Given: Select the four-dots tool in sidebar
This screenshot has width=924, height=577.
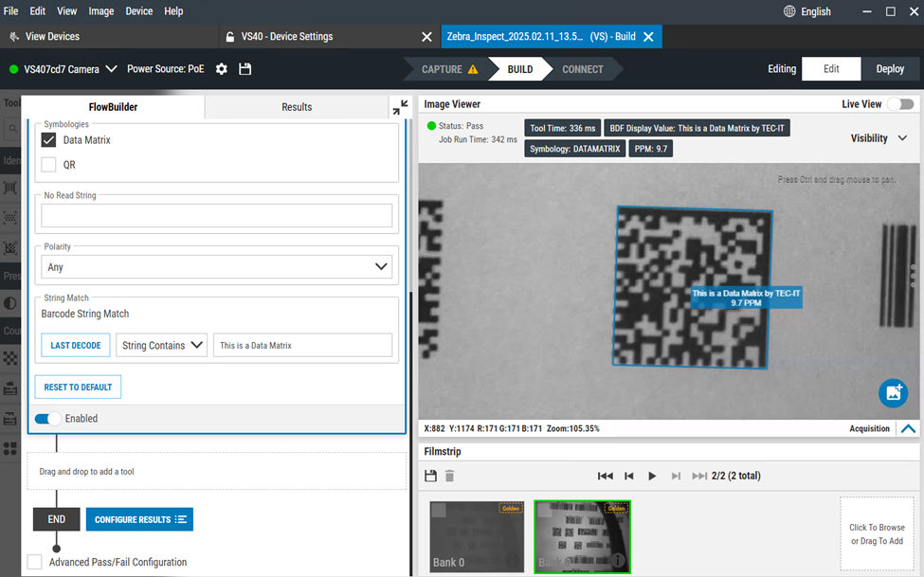Looking at the screenshot, I should 10,448.
